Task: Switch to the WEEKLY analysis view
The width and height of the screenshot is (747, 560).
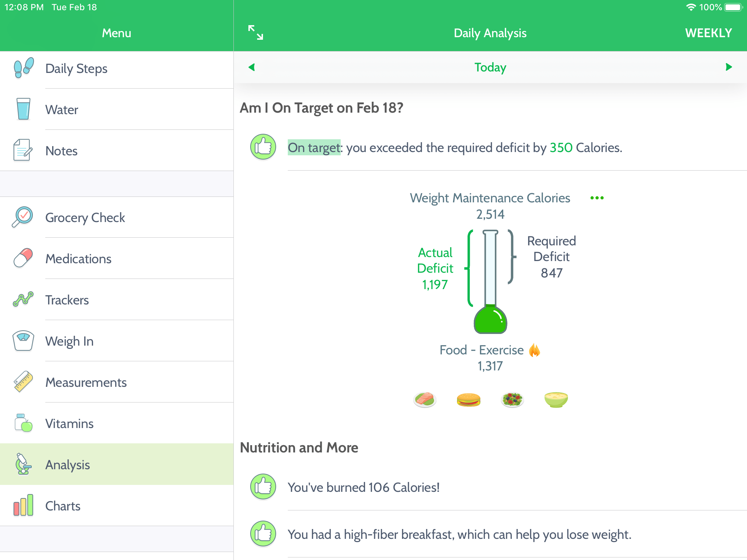Action: 708,33
